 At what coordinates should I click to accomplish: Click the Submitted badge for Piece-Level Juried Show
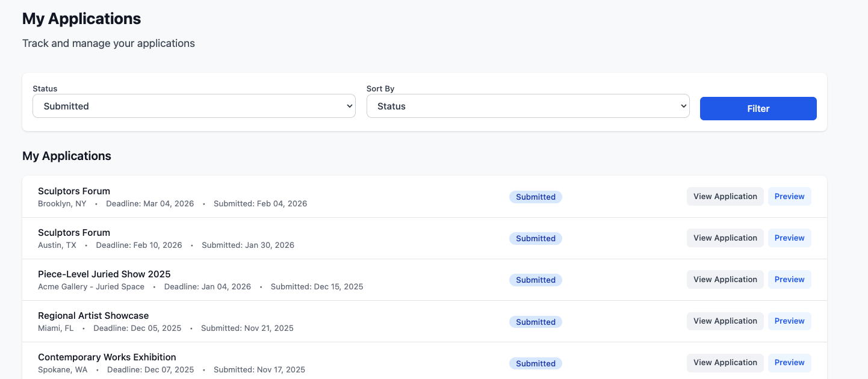coord(536,280)
